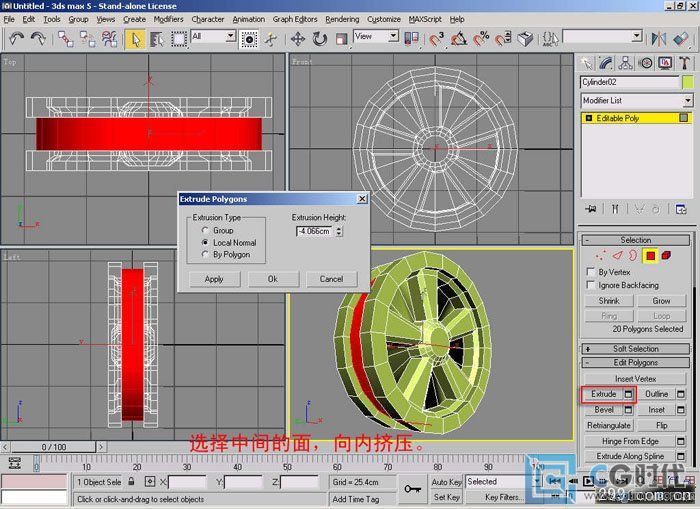Click the Shrink selection button
Viewport: 700px width, 509px height.
coord(609,301)
